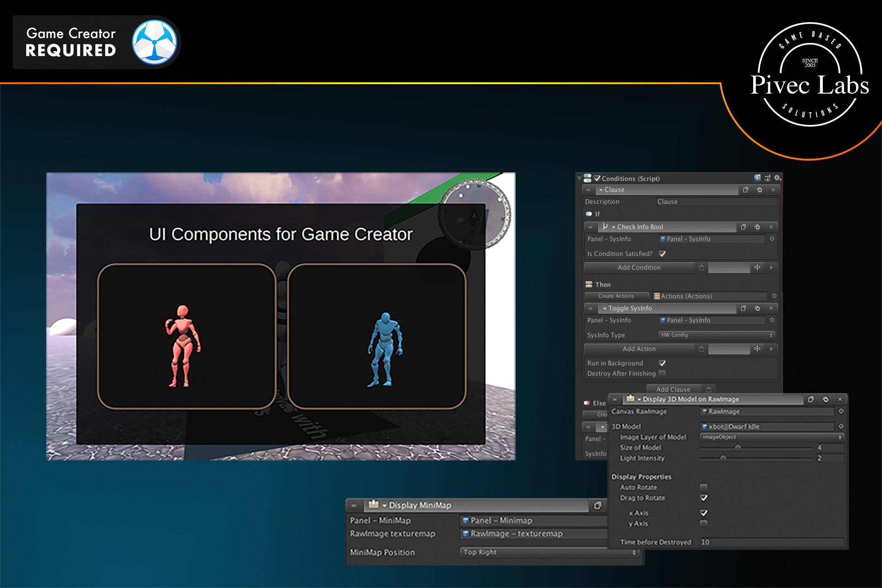The height and width of the screenshot is (588, 882).
Task: Enable Destroy After Finishing
Action: pyautogui.click(x=662, y=374)
